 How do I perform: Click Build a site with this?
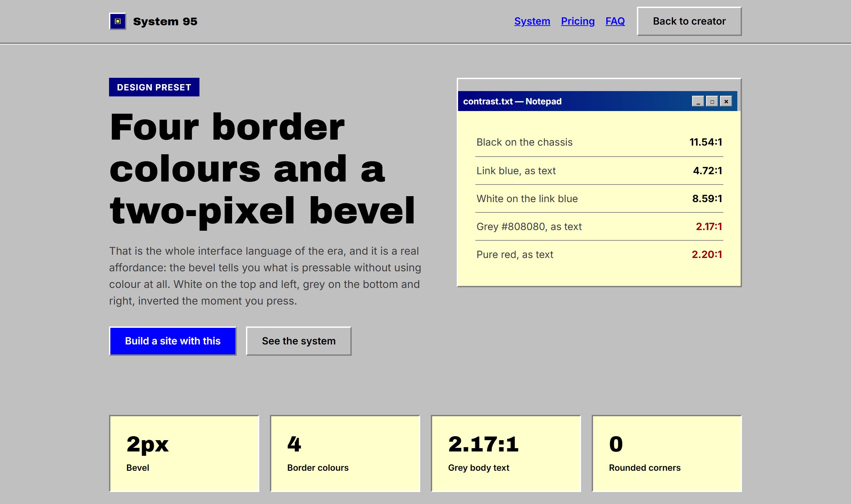[173, 341]
